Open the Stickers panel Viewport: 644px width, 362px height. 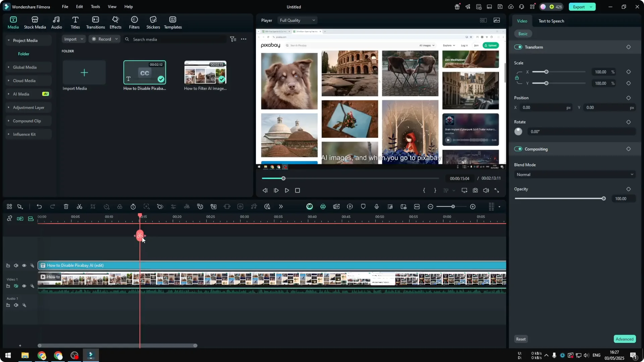tap(153, 22)
